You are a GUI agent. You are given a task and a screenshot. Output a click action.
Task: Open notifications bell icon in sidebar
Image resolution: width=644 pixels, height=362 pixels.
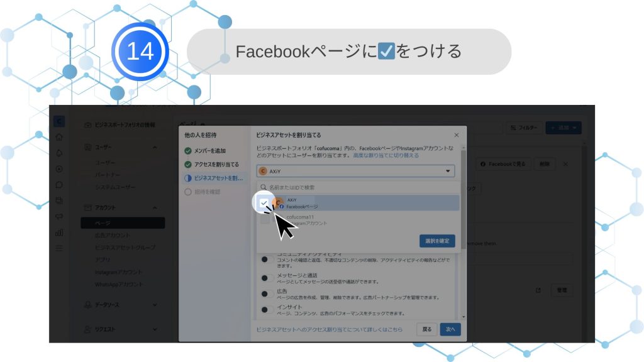click(59, 153)
